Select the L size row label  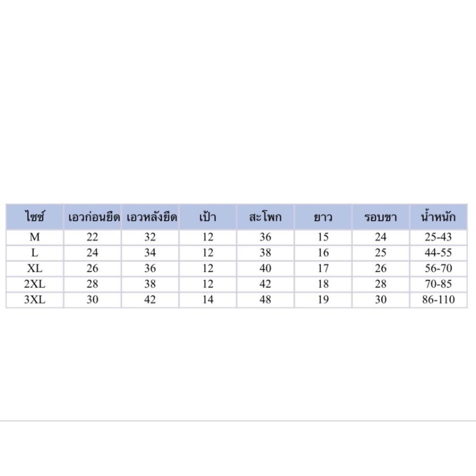[x=35, y=253]
